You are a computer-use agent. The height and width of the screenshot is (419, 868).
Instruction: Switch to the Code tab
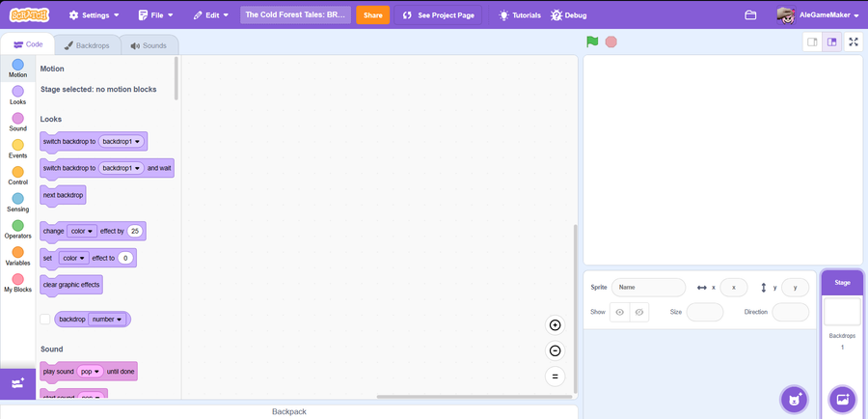click(x=28, y=44)
